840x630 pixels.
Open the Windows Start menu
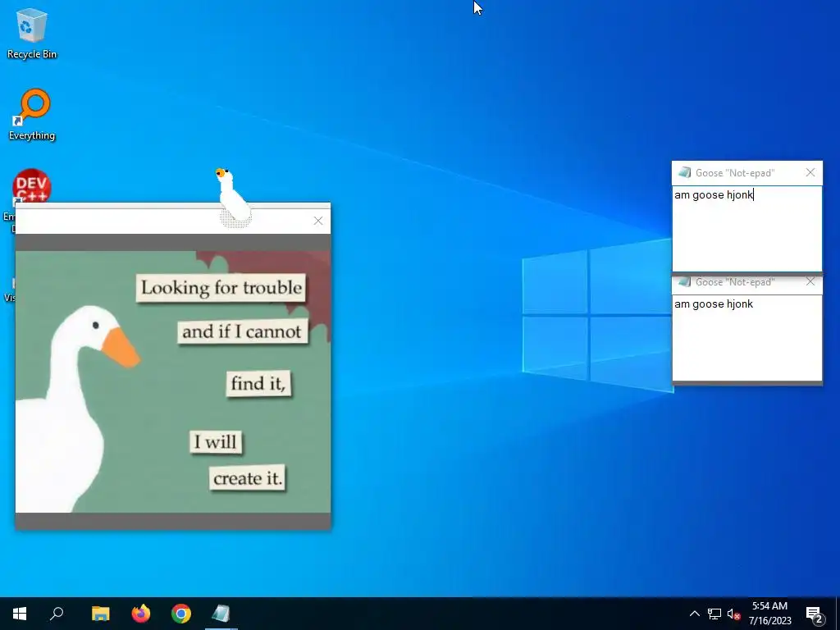coord(20,614)
